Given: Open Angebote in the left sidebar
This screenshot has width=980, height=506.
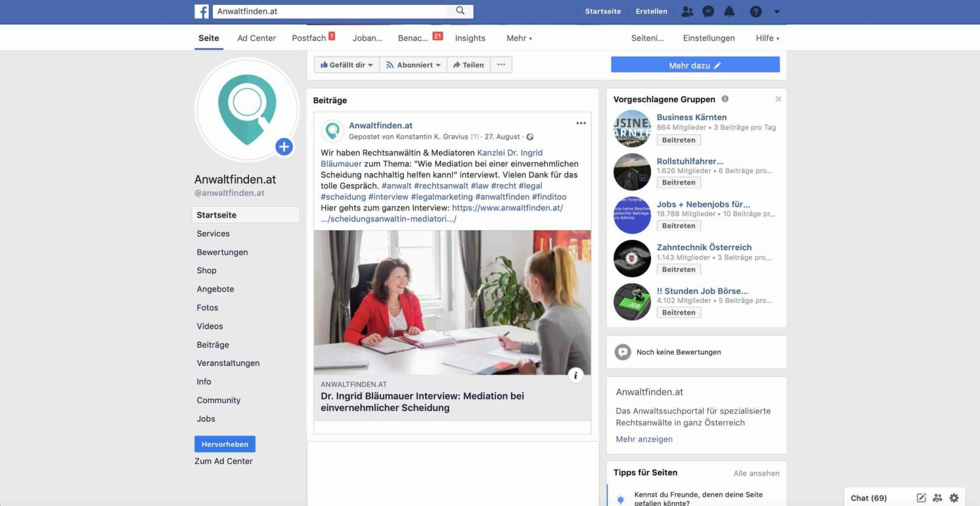Looking at the screenshot, I should (x=215, y=289).
